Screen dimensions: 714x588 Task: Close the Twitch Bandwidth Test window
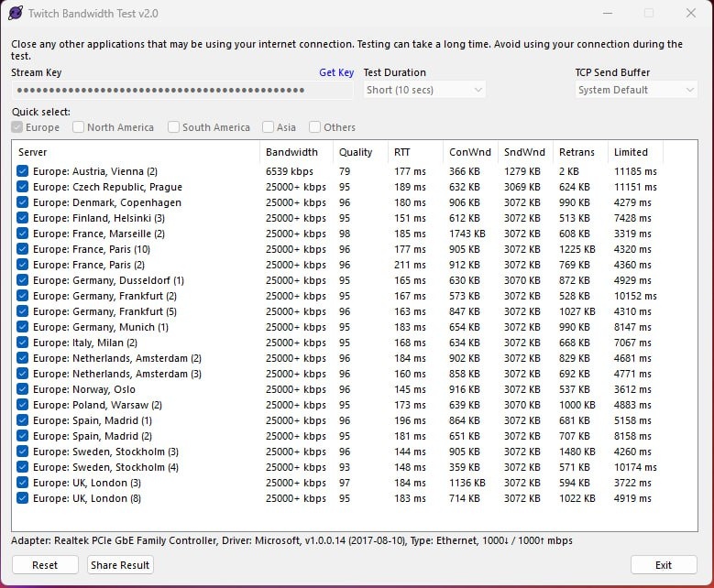coord(691,13)
